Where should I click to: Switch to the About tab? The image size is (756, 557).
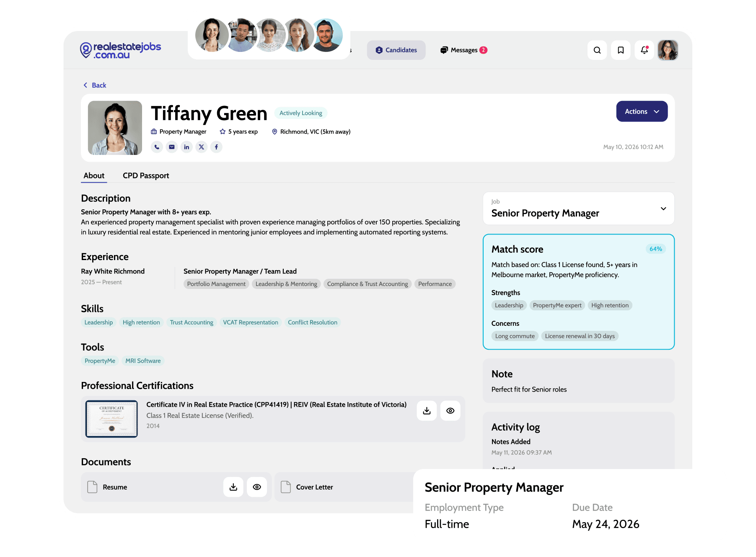(x=94, y=176)
